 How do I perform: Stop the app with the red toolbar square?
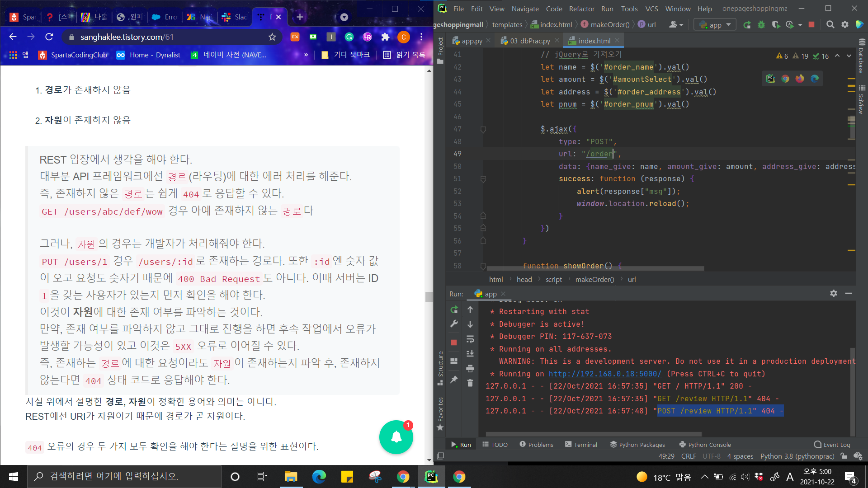point(811,25)
